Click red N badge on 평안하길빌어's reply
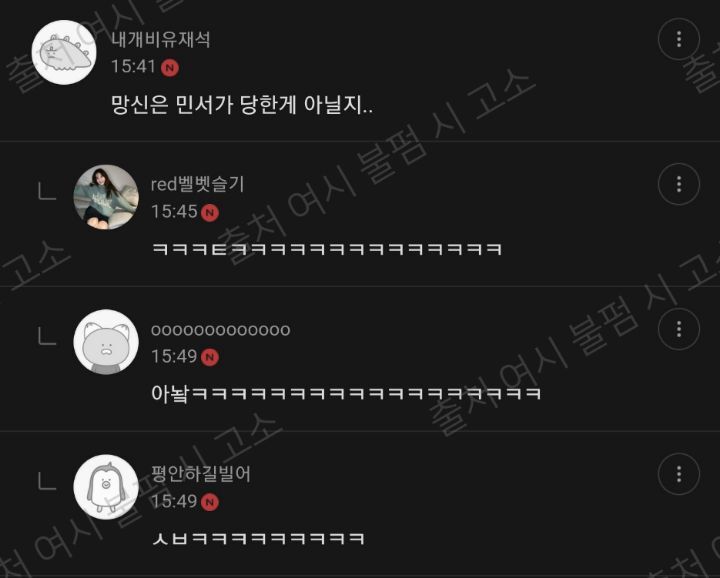Screen dimensions: 720x578 click(210, 503)
